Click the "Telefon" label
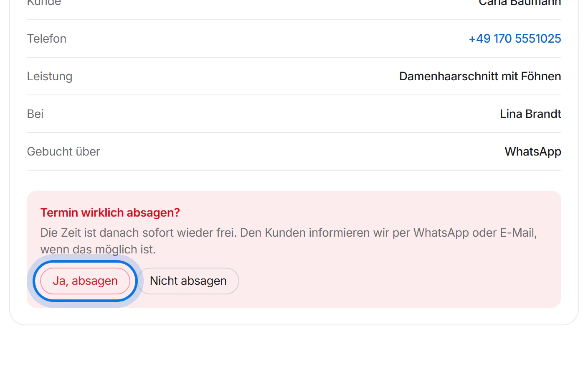Image resolution: width=588 pixels, height=368 pixels. click(47, 38)
